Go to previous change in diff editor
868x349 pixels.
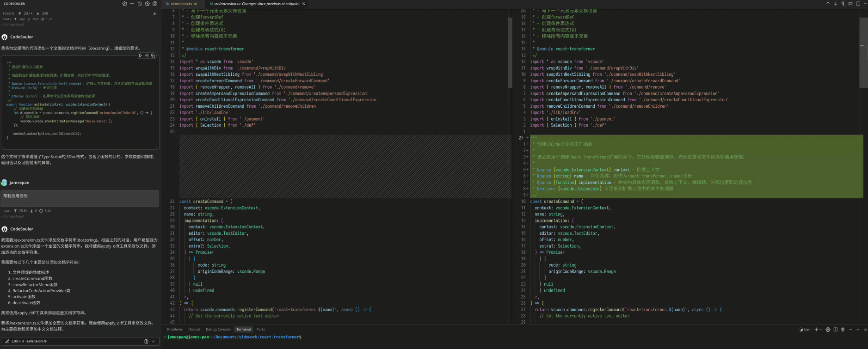tap(828, 4)
